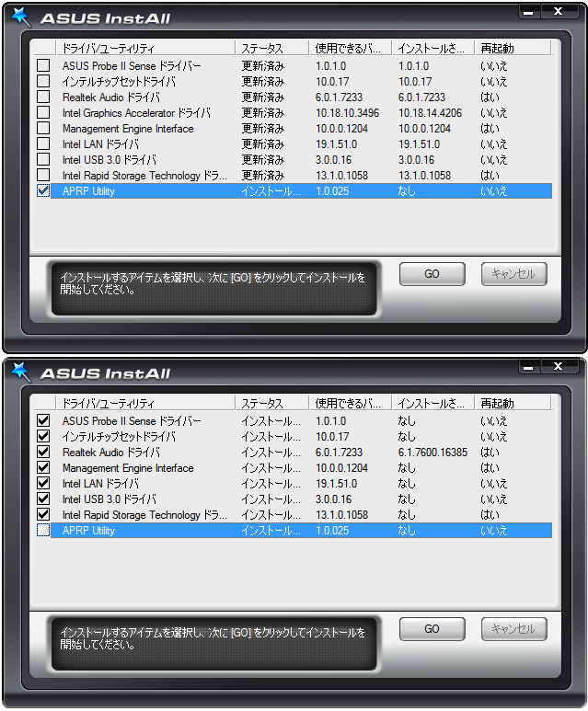
Task: Uncheck Realtek Audio checkbox in the lower window
Action: (x=43, y=453)
